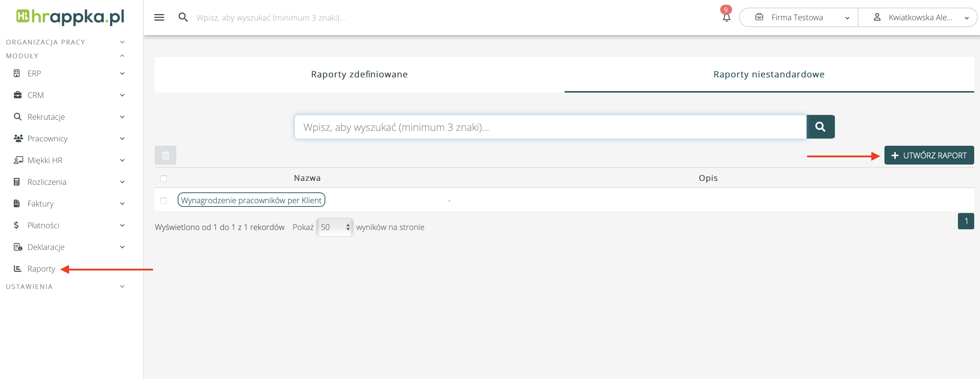Click the hamburger menu icon
The height and width of the screenshot is (379, 980).
tap(159, 17)
